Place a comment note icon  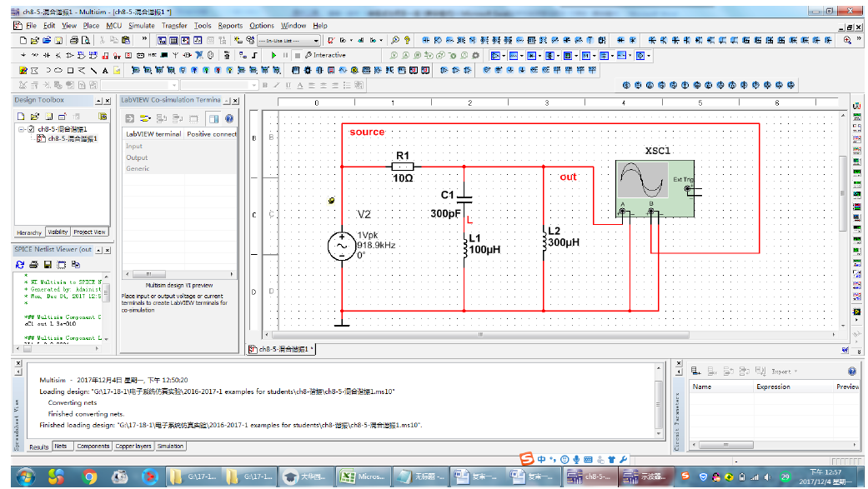coord(117,70)
